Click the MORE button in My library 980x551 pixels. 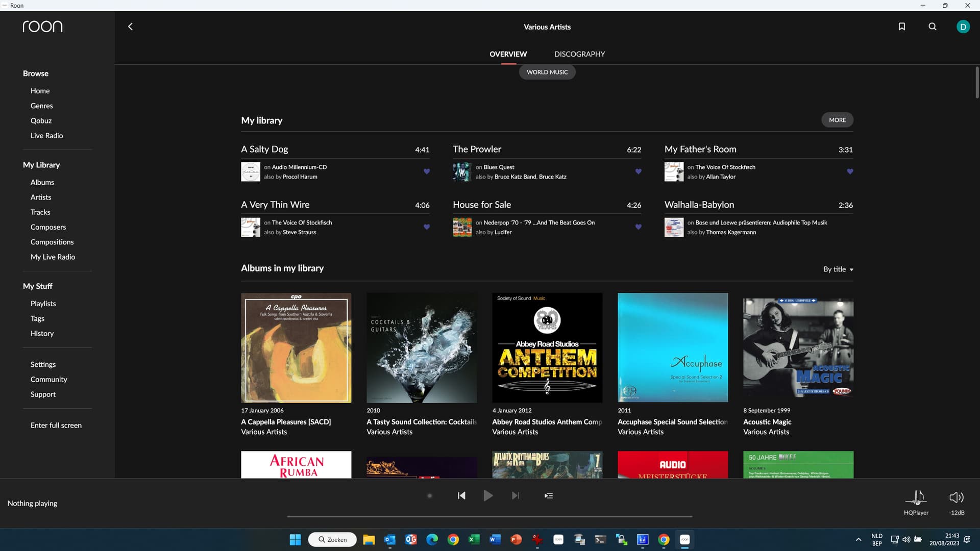coord(837,120)
